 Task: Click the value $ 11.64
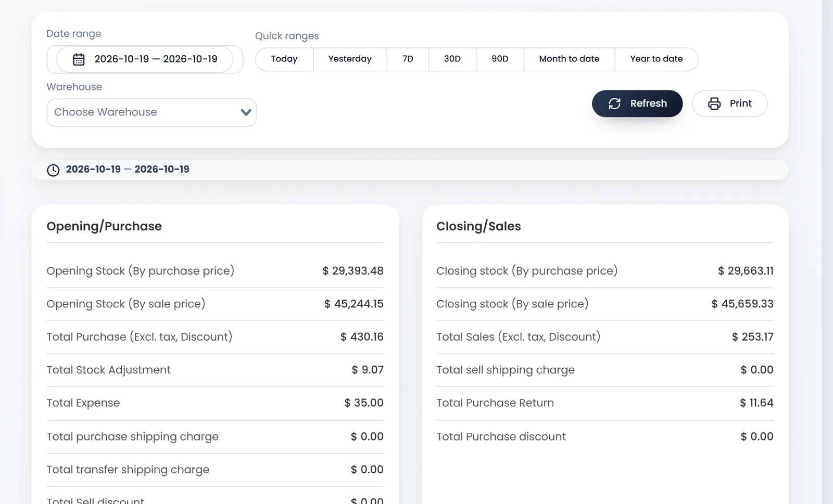point(756,403)
